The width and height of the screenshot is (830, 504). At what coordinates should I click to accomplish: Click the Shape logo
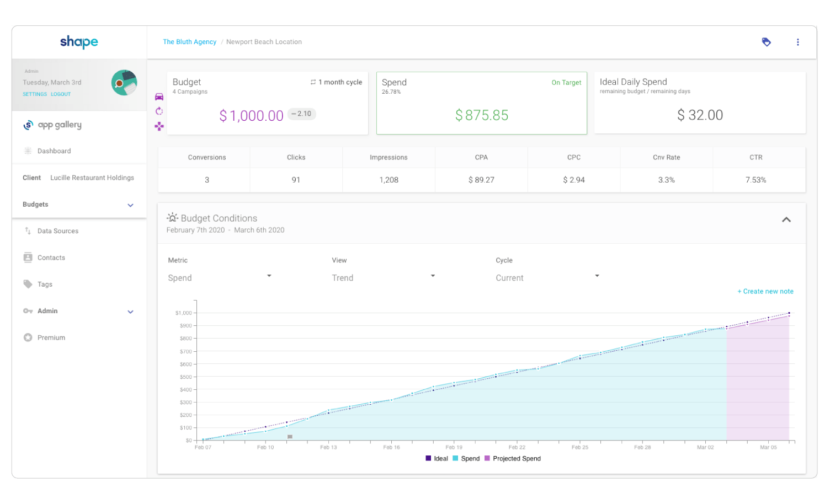click(x=79, y=42)
